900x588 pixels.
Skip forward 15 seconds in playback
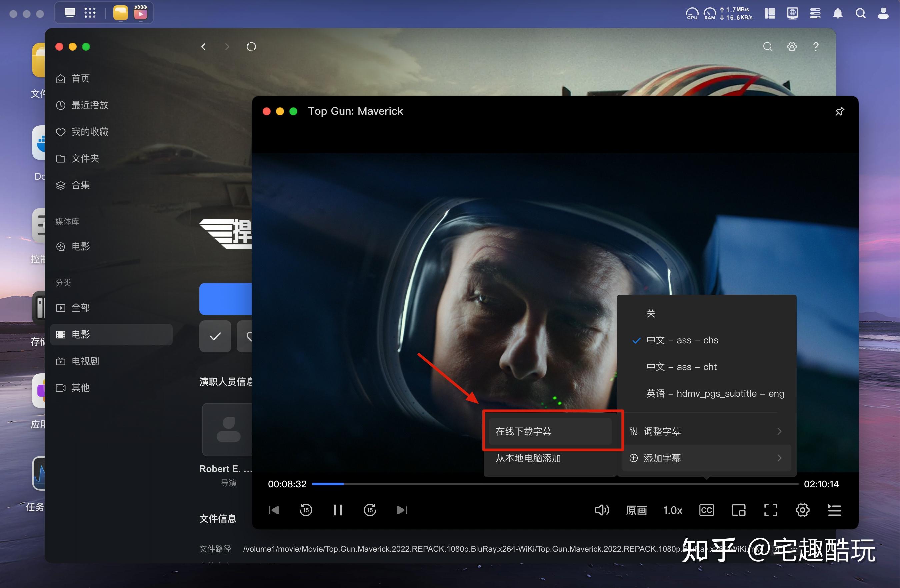click(370, 510)
